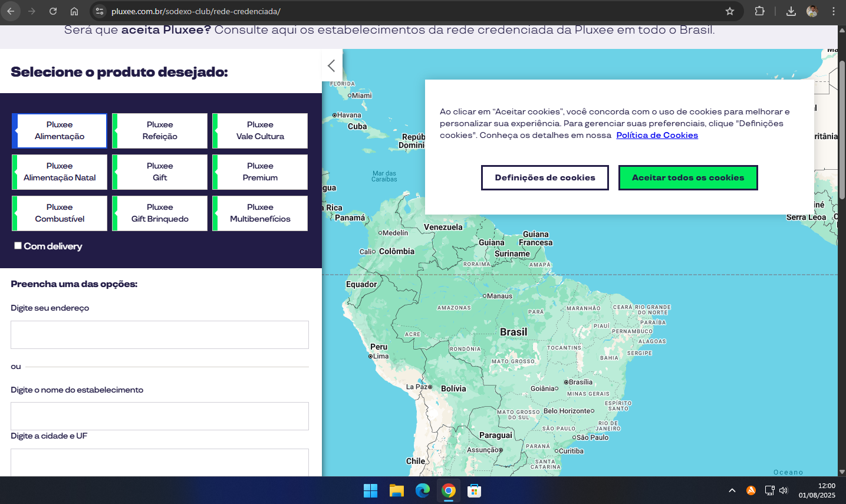Switch to Chrome on the taskbar
Image resolution: width=846 pixels, height=504 pixels.
pyautogui.click(x=449, y=490)
